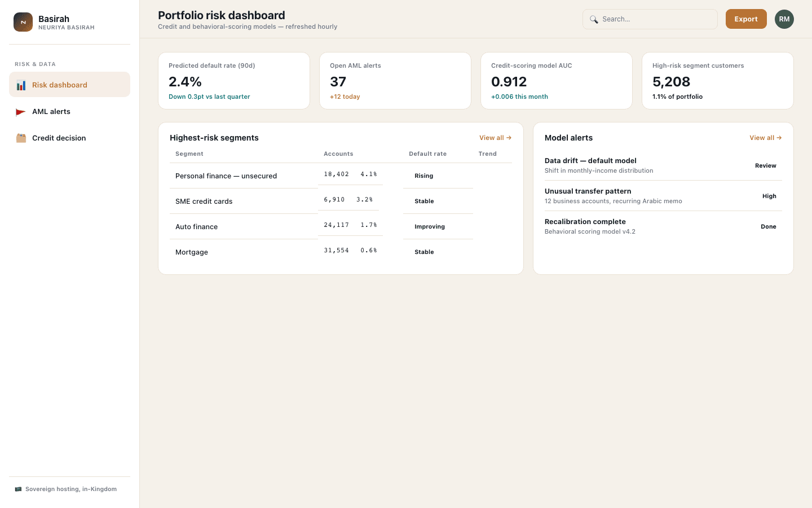Select the SME credit cards row
812x508 pixels.
[x=341, y=201]
